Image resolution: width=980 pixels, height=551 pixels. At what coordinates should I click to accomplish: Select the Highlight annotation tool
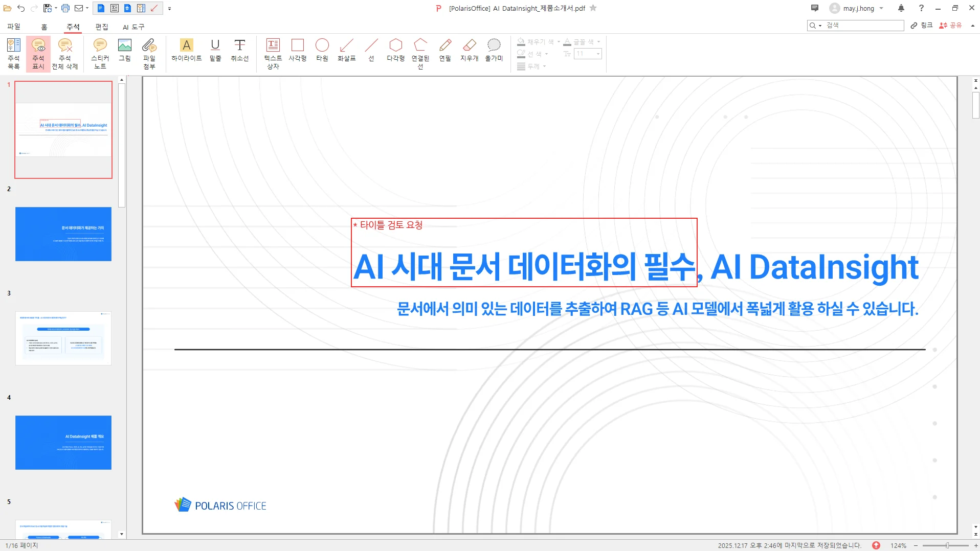click(x=187, y=51)
